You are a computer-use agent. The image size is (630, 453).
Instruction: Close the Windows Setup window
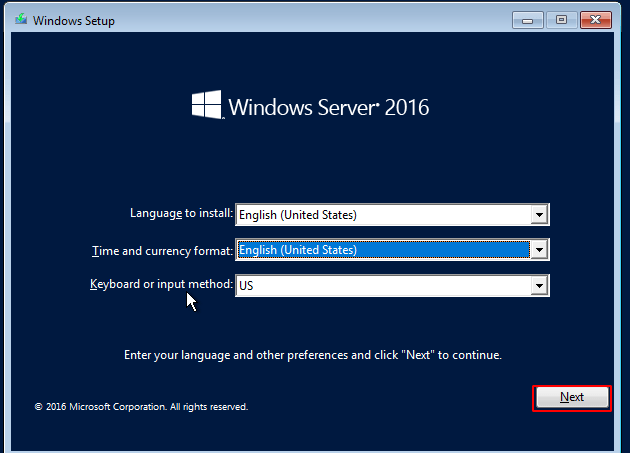click(x=596, y=20)
